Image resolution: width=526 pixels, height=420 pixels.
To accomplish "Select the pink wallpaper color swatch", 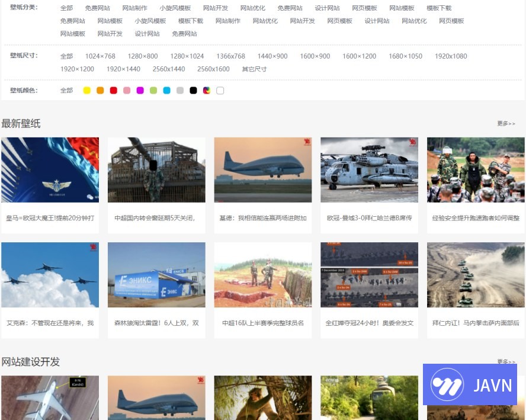I will 127,90.
